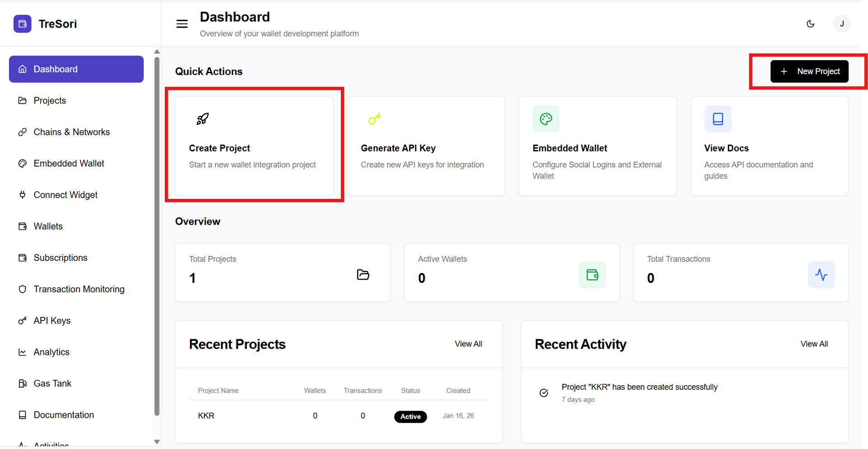Image resolution: width=868 pixels, height=449 pixels.
Task: Click the green wallet icon in Active Wallets
Action: click(x=592, y=274)
